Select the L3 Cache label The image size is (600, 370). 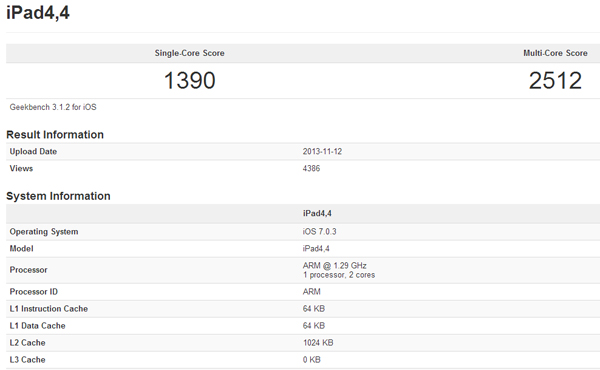(27, 360)
